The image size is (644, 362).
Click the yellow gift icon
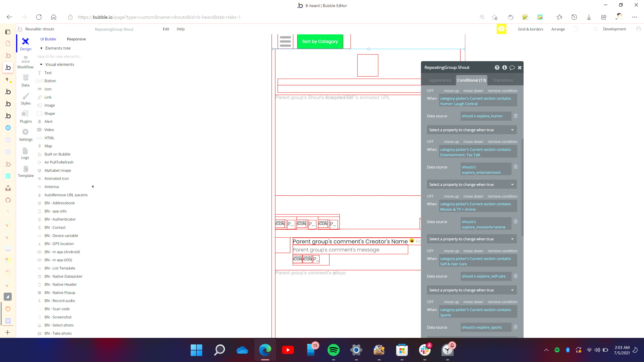(x=501, y=29)
